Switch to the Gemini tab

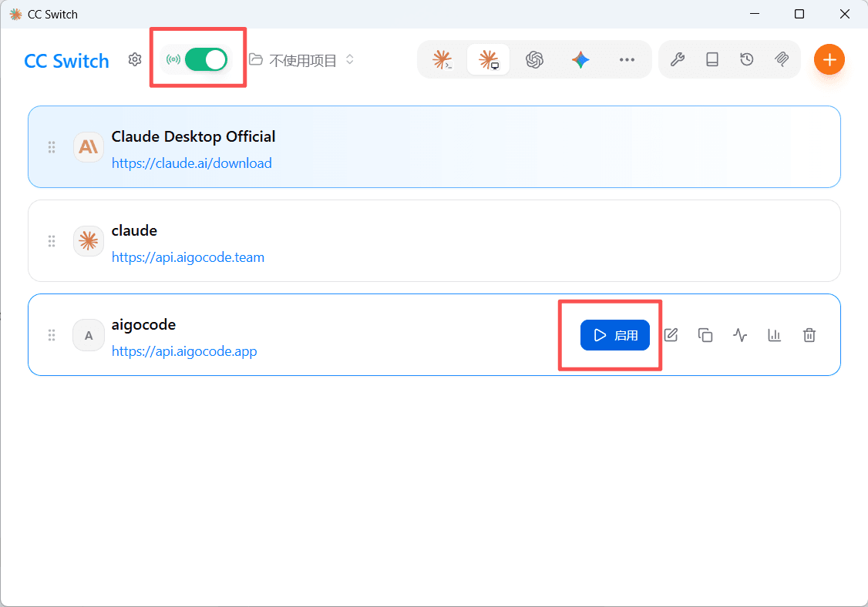coord(580,59)
